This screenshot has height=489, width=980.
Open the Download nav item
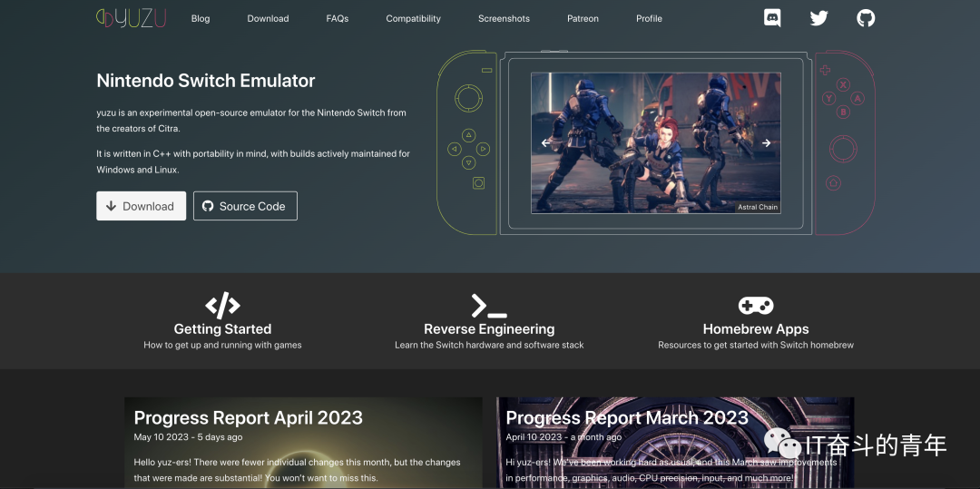point(268,19)
